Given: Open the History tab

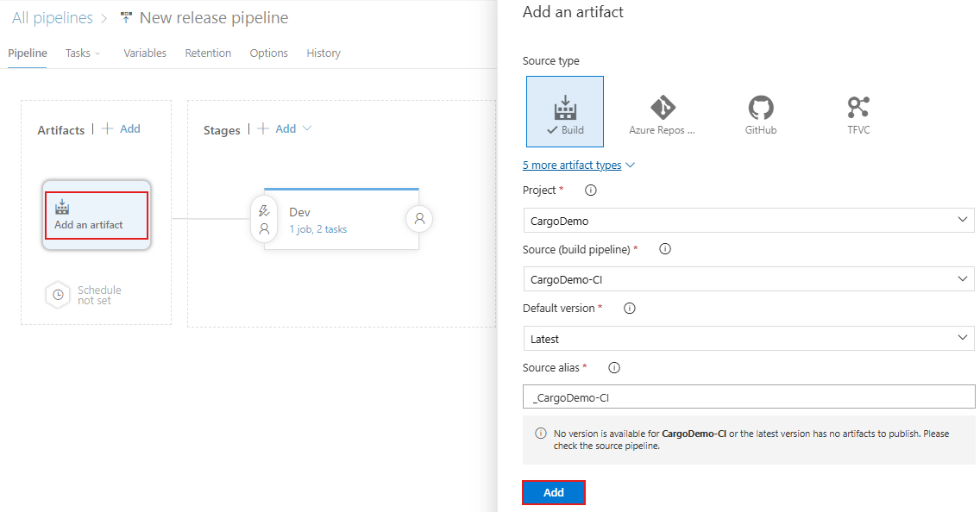Looking at the screenshot, I should (x=323, y=53).
